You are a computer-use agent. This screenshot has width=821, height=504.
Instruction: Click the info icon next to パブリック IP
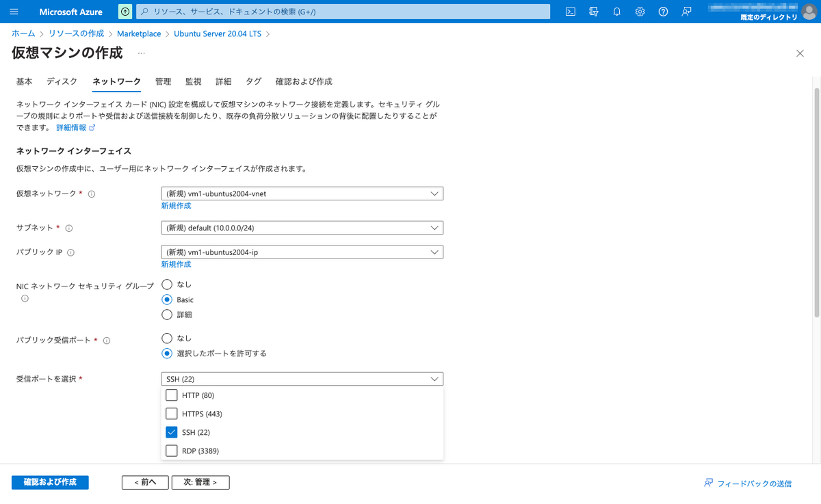pyautogui.click(x=71, y=252)
